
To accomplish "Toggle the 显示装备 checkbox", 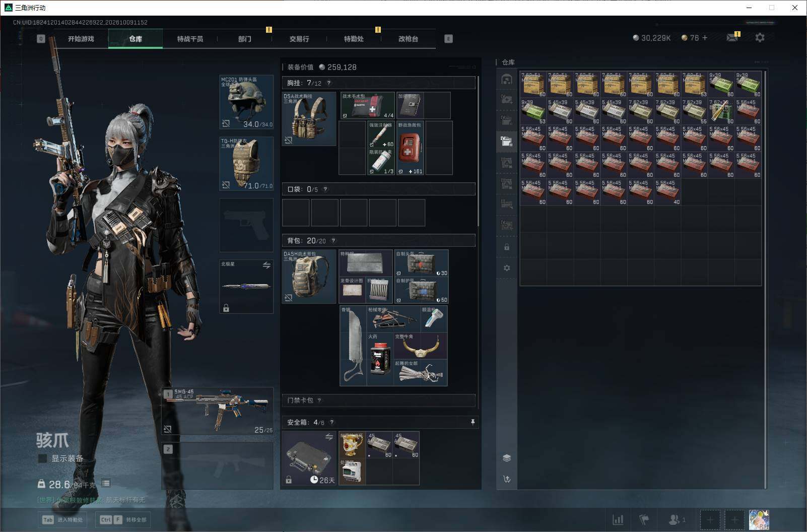I will (x=43, y=458).
